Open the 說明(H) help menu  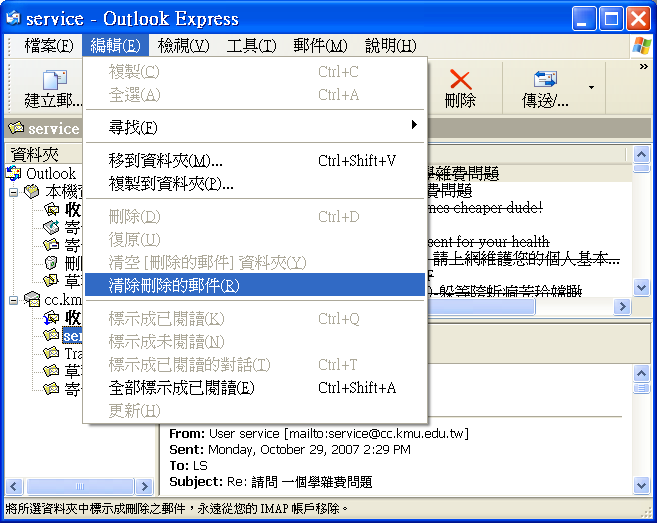391,45
